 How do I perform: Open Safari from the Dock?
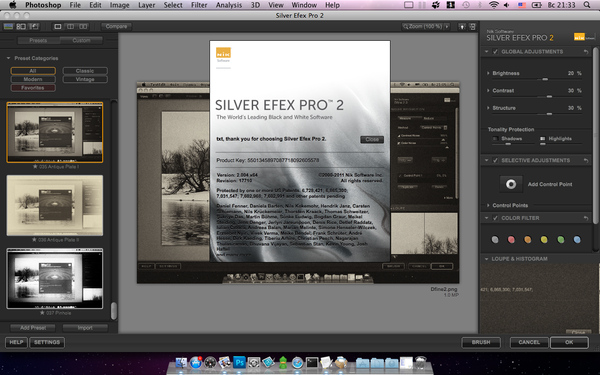tap(297, 362)
